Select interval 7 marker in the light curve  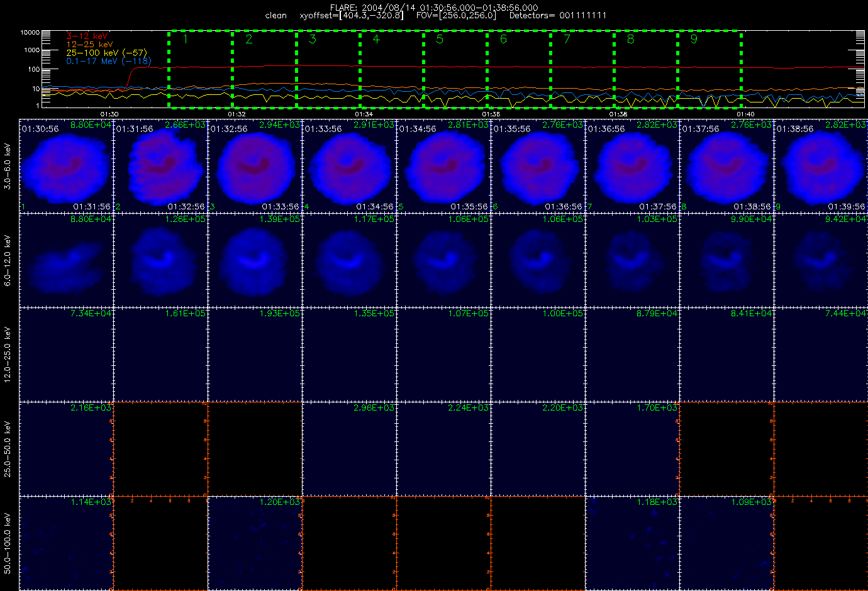click(x=567, y=39)
